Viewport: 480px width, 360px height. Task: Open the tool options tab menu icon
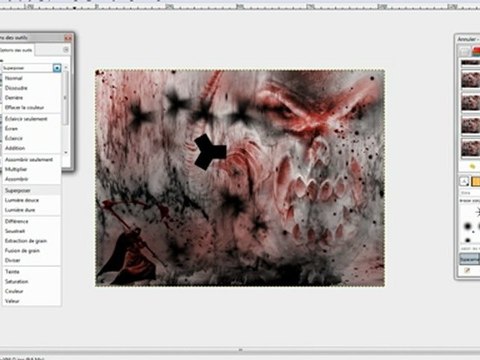[x=66, y=50]
